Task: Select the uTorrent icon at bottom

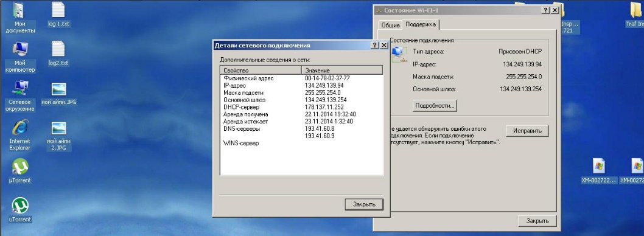Action: tap(19, 210)
